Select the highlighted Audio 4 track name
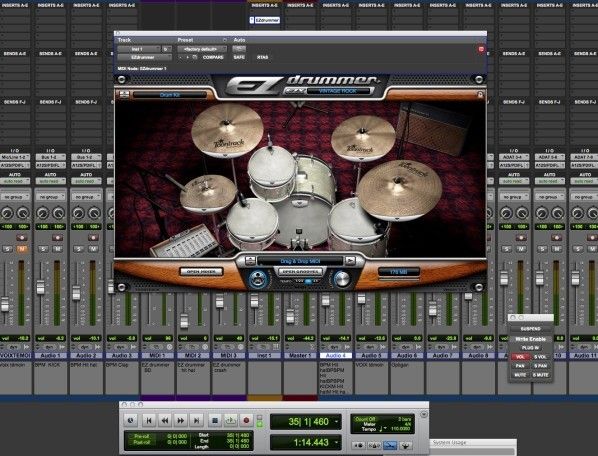 click(336, 355)
